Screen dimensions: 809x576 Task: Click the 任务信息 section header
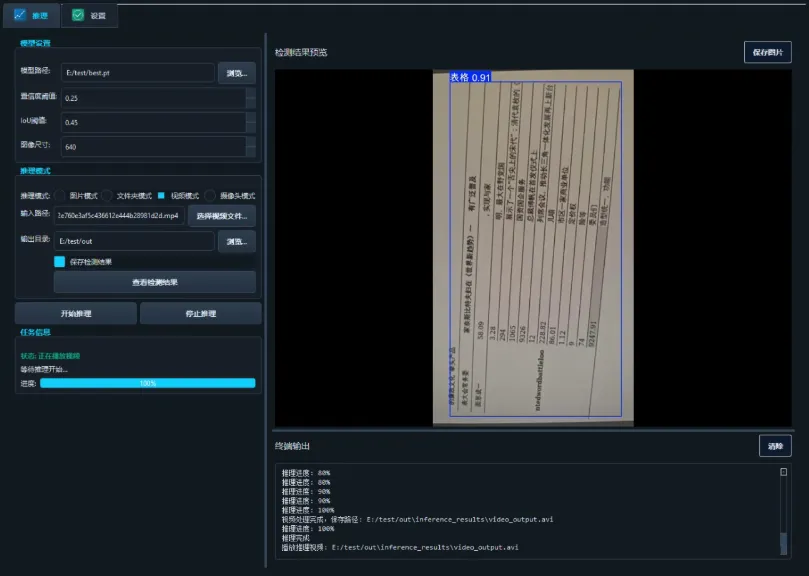[35, 332]
